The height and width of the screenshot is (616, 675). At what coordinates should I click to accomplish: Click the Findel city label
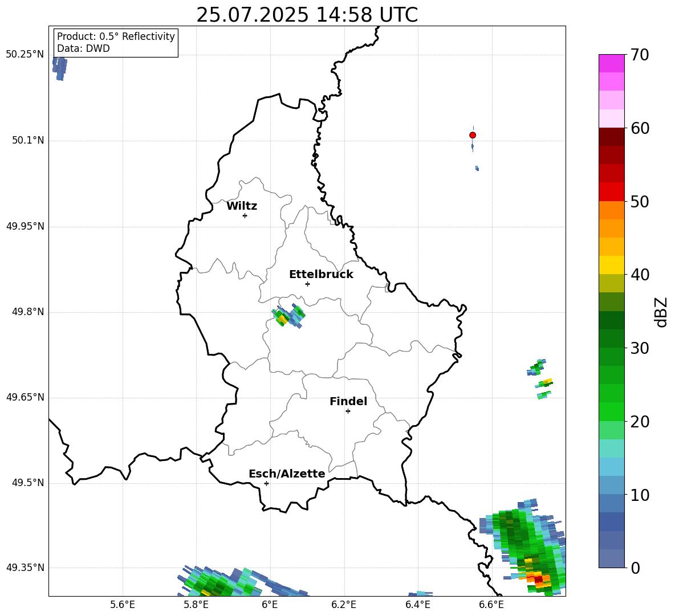(x=348, y=401)
